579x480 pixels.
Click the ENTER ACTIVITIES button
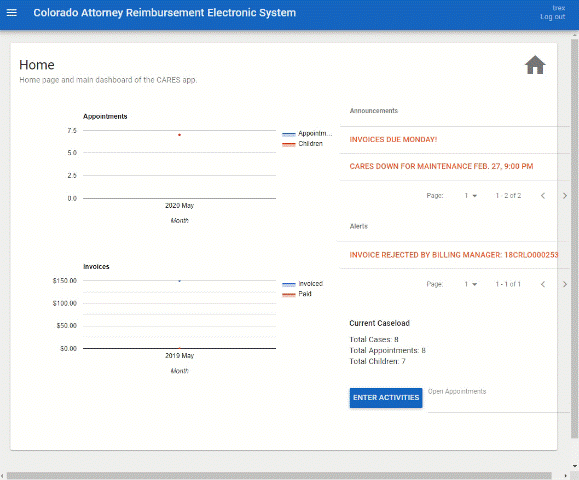386,398
